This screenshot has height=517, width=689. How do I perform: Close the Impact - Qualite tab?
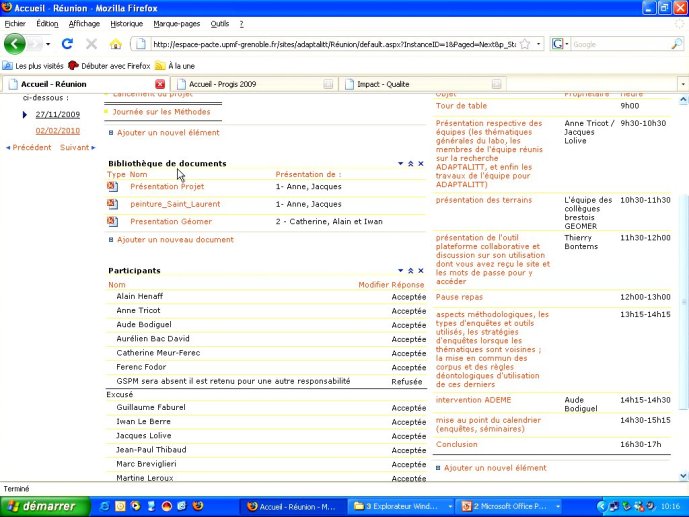[x=497, y=84]
